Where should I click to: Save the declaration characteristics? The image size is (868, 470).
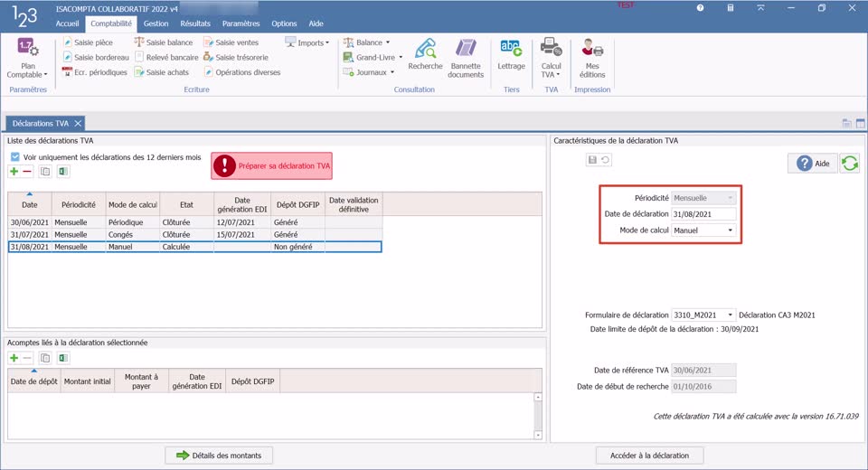592,160
